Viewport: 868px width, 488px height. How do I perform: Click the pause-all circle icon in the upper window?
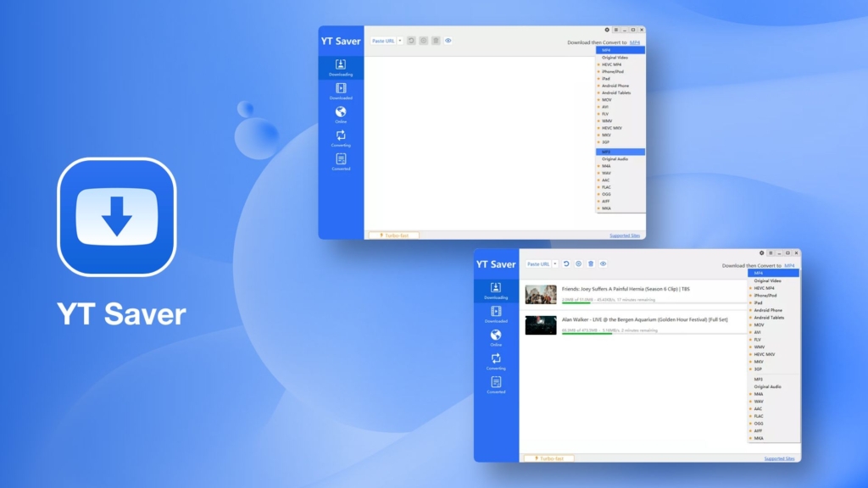[424, 41]
